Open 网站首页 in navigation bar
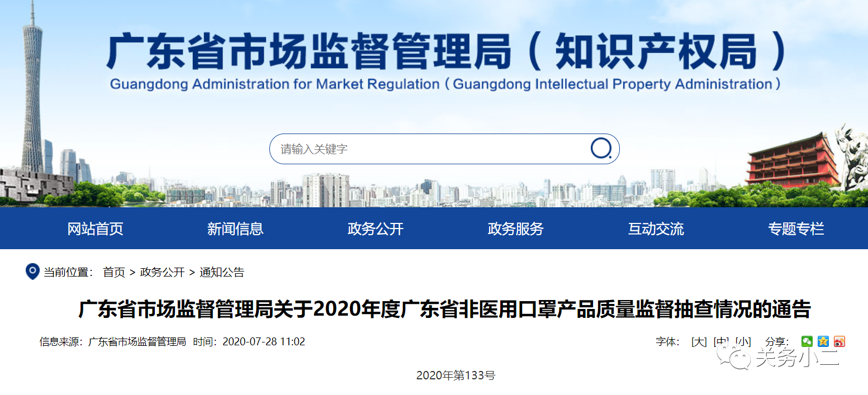This screenshot has width=868, height=395. [95, 229]
